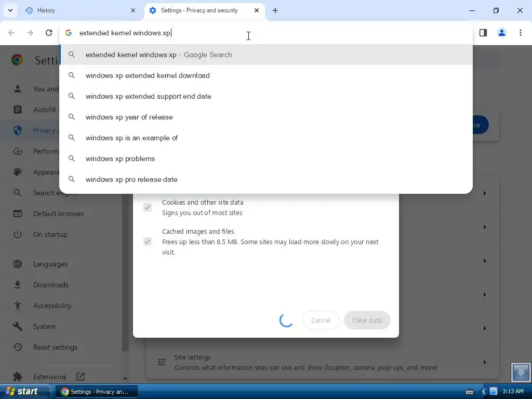Click the System wrench icon
This screenshot has height=399, width=532.
click(18, 326)
